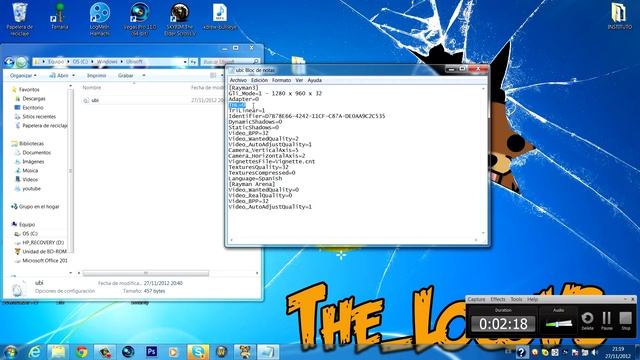Open Photoshop from the taskbar

pyautogui.click(x=151, y=352)
